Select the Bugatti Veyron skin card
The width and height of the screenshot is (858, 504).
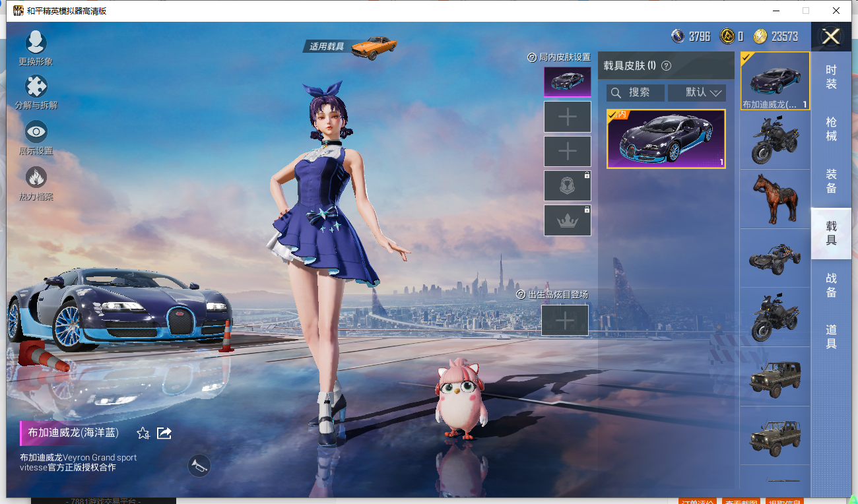666,139
